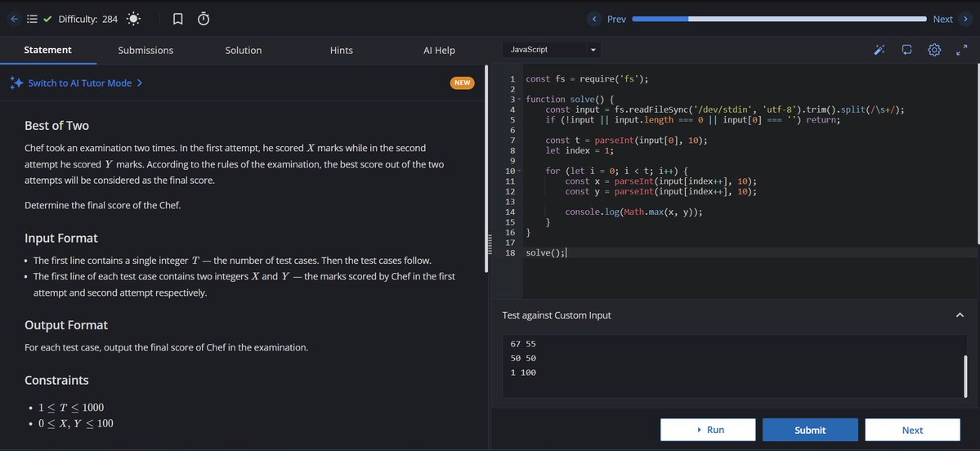Screen dimensions: 980x451
Task: Click the '1 100' custom input line
Action: tap(523, 373)
